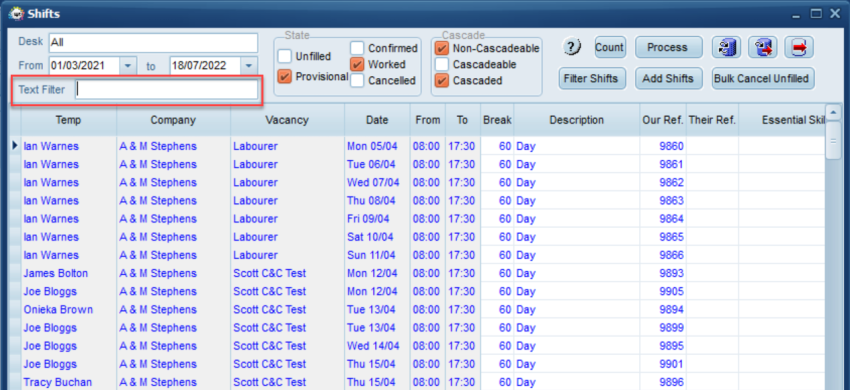Click the Description column header
The width and height of the screenshot is (850, 390).
(x=576, y=120)
